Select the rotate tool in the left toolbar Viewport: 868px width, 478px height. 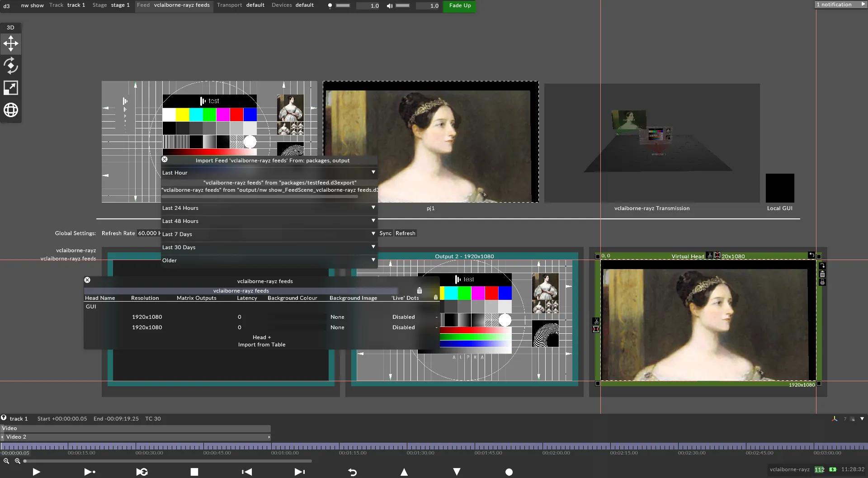[x=11, y=66]
